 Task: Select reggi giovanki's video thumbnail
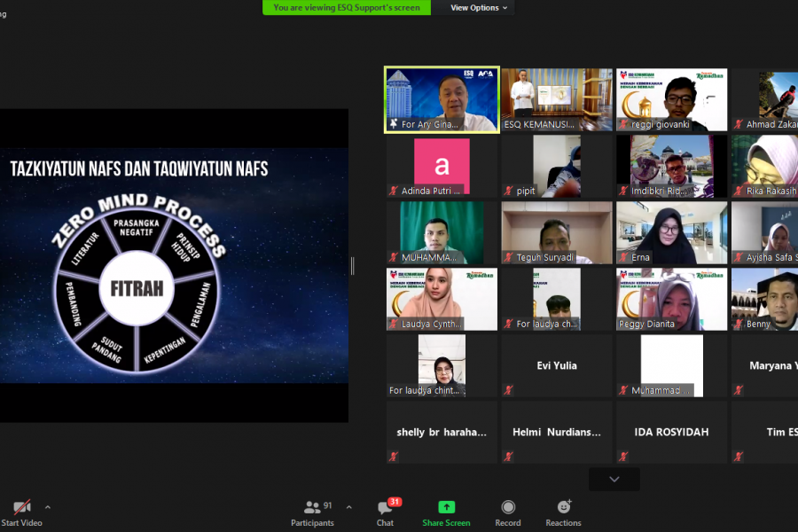[671, 99]
